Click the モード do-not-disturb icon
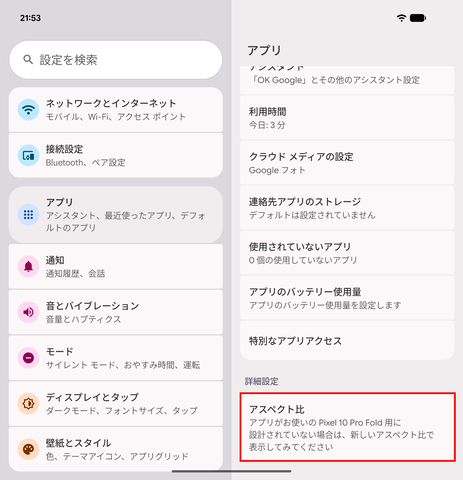 click(x=28, y=358)
